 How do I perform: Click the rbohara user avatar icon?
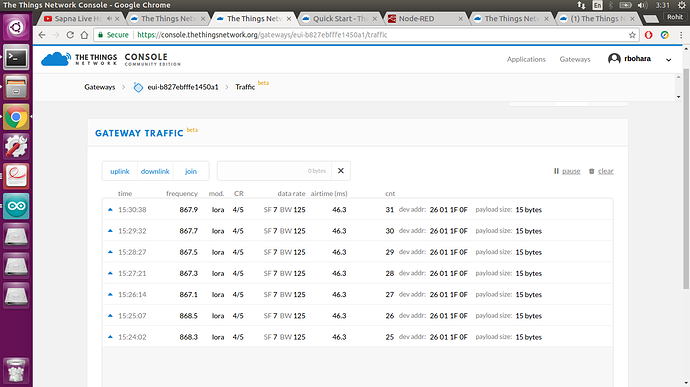[x=614, y=59]
